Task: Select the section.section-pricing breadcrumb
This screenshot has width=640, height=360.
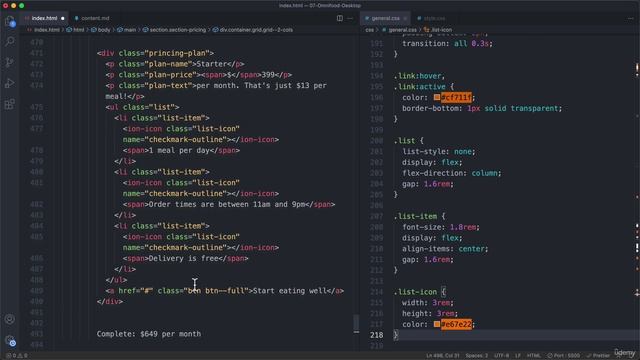Action: (175, 30)
